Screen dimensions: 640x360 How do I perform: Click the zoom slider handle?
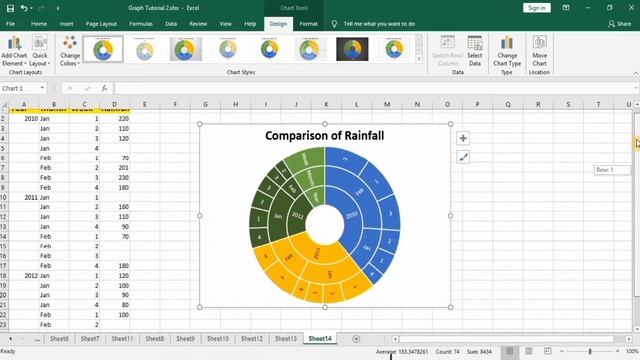(590, 351)
